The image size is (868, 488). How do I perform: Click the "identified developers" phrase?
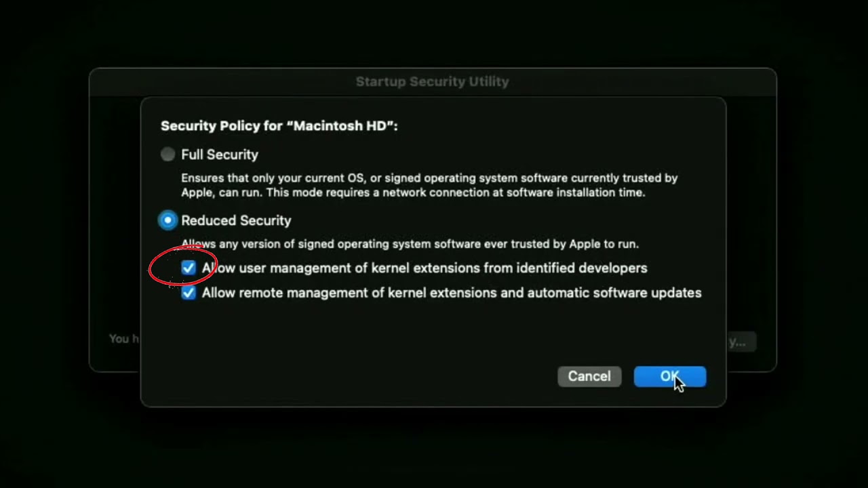582,268
